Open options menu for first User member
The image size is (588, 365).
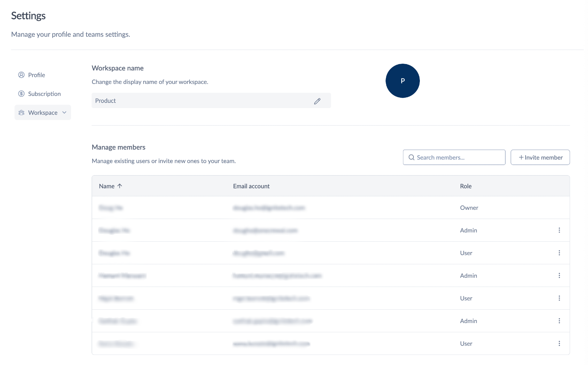(x=559, y=253)
